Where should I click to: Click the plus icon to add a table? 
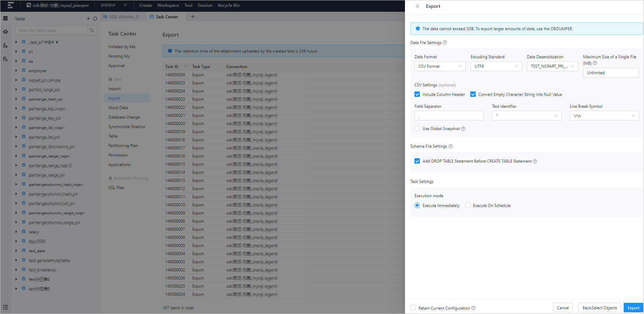pos(88,19)
